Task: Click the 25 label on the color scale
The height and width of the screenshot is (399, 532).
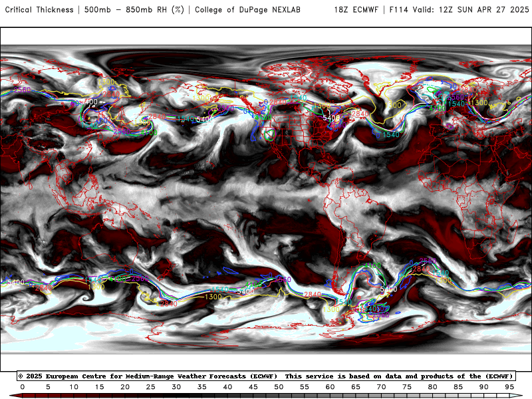Action: point(151,387)
